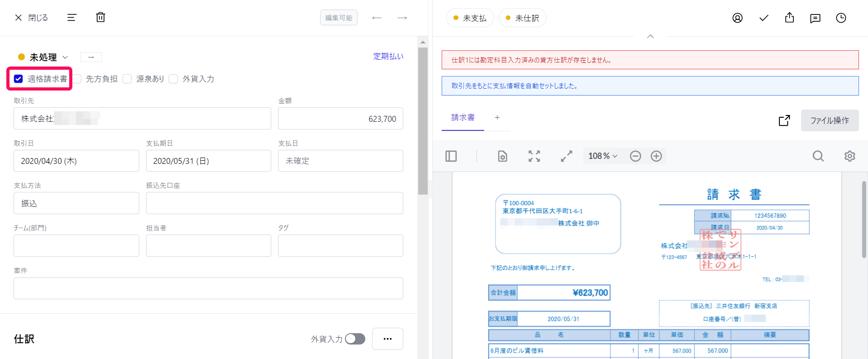This screenshot has width=868, height=359.
Task: Open the comments chat icon
Action: pos(815,18)
